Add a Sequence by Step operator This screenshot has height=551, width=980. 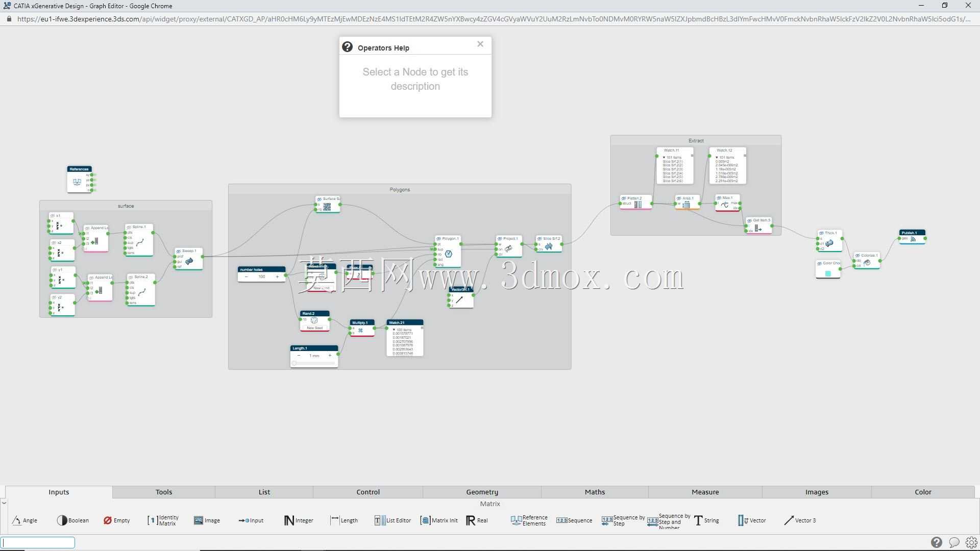coord(623,520)
